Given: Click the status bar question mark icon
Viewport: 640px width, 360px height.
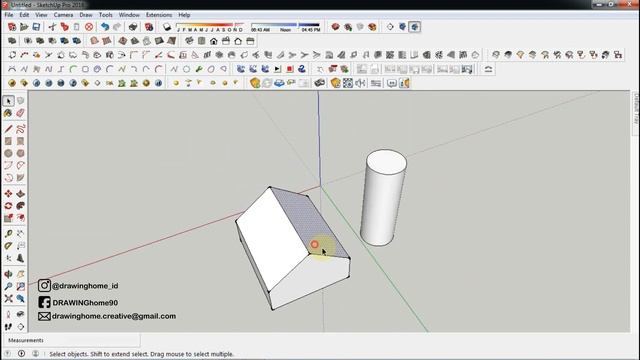Looking at the screenshot, I should tap(8, 353).
